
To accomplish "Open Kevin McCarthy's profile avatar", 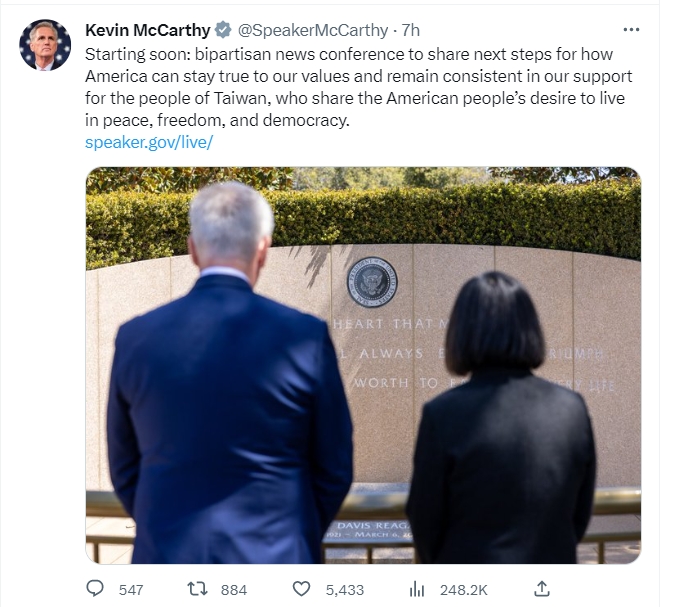I will tap(45, 45).
